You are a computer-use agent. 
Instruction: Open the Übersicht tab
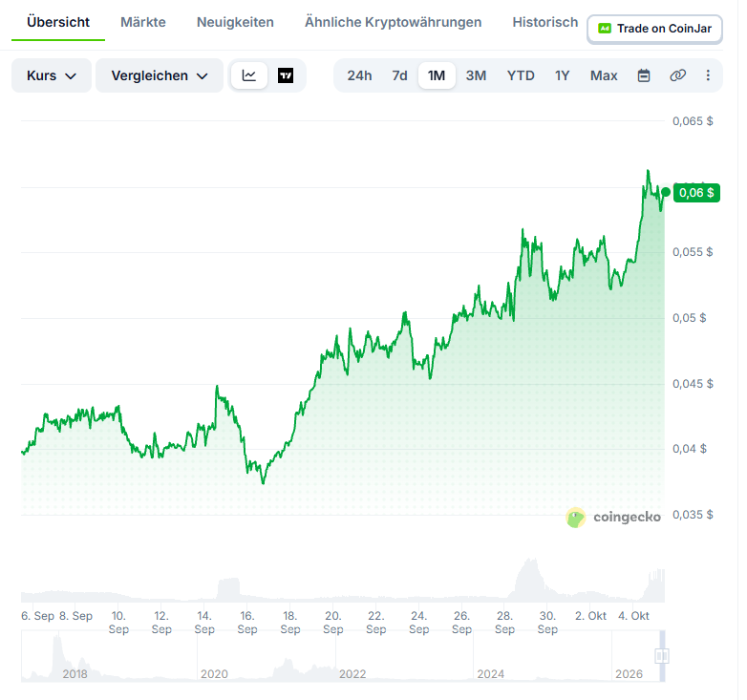[58, 22]
